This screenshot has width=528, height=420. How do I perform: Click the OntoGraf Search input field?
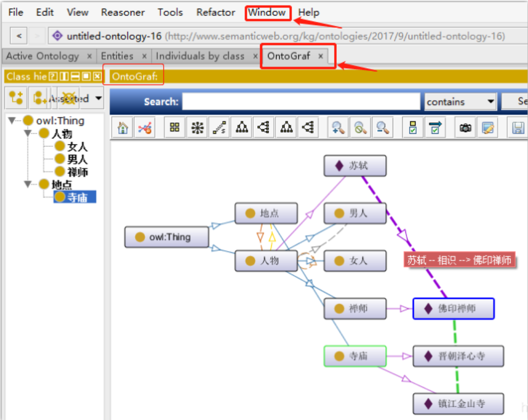[x=301, y=101]
